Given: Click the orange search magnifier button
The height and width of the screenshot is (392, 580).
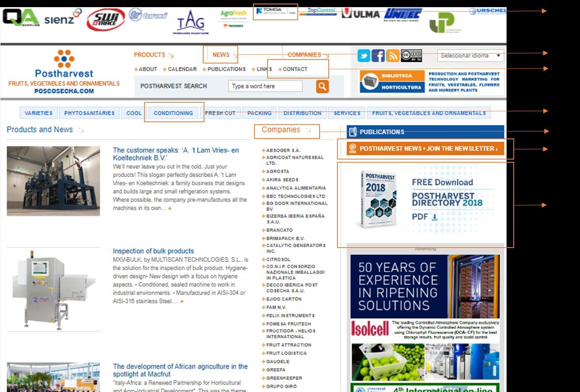Looking at the screenshot, I should 322,86.
